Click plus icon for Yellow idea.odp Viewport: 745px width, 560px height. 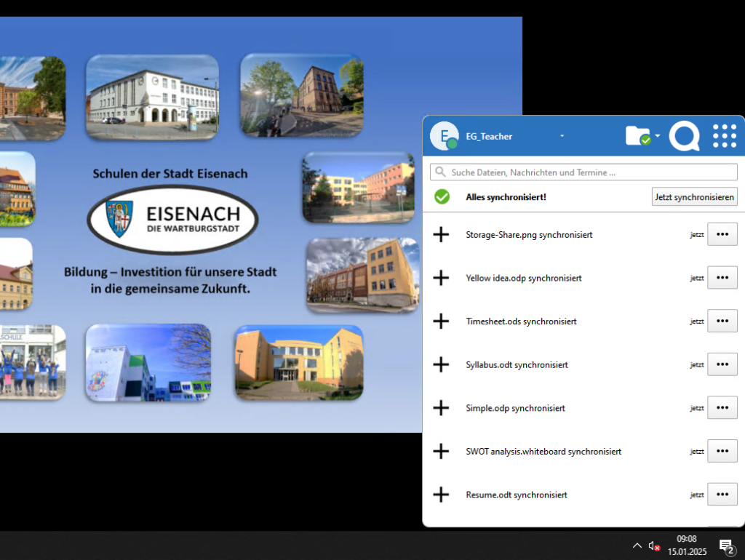point(441,278)
